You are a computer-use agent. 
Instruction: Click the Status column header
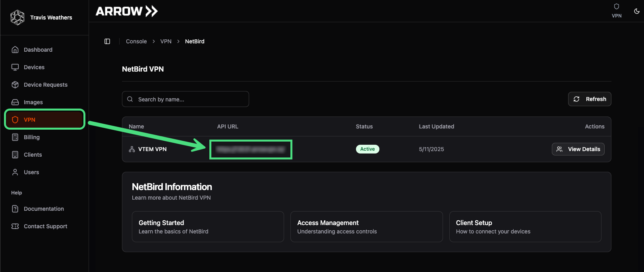tap(364, 126)
